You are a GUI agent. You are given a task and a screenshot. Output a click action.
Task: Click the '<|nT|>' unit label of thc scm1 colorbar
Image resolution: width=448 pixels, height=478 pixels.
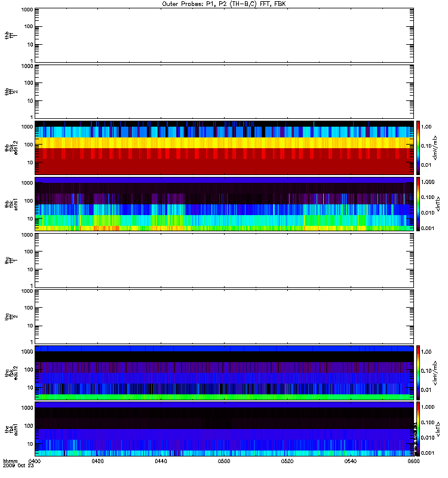click(x=438, y=429)
